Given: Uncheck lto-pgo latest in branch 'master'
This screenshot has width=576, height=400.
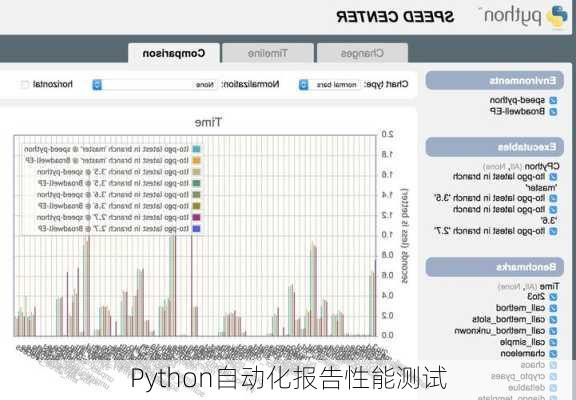Looking at the screenshot, I should [553, 177].
